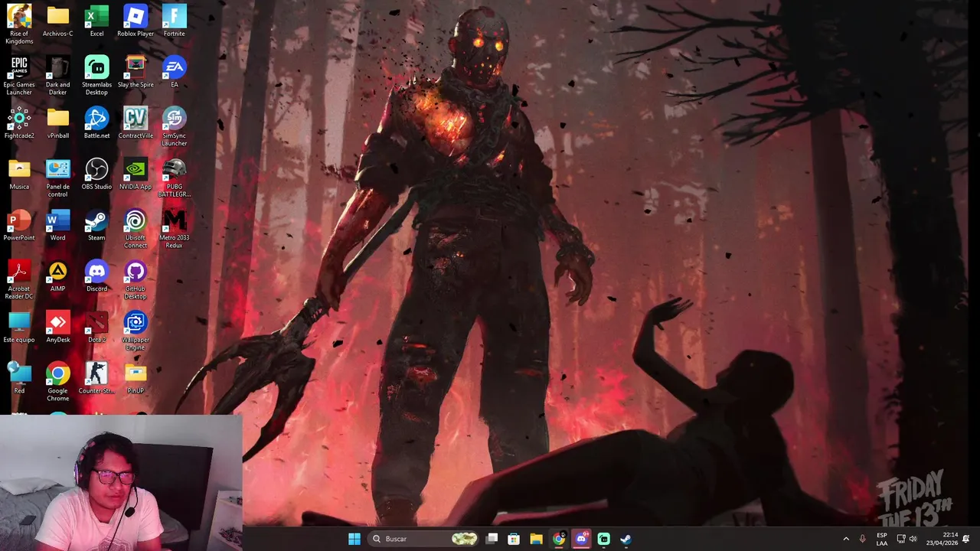The image size is (980, 551).
Task: Select the AIMP desktop icon
Action: click(x=57, y=275)
